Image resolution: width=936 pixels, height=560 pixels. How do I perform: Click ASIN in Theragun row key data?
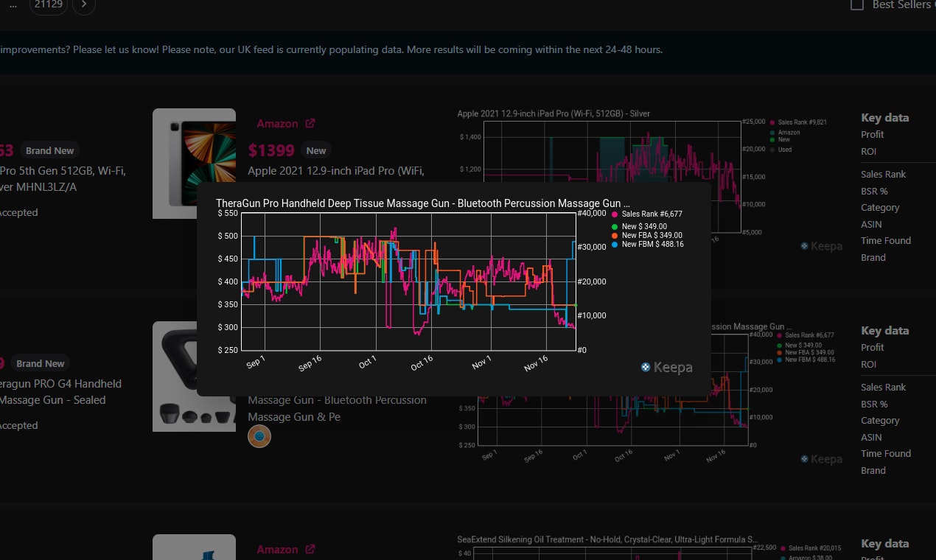(871, 437)
